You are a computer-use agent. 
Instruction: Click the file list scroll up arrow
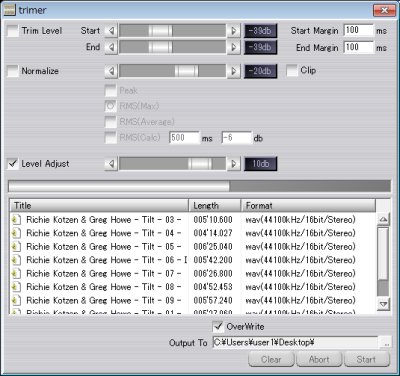click(x=384, y=219)
